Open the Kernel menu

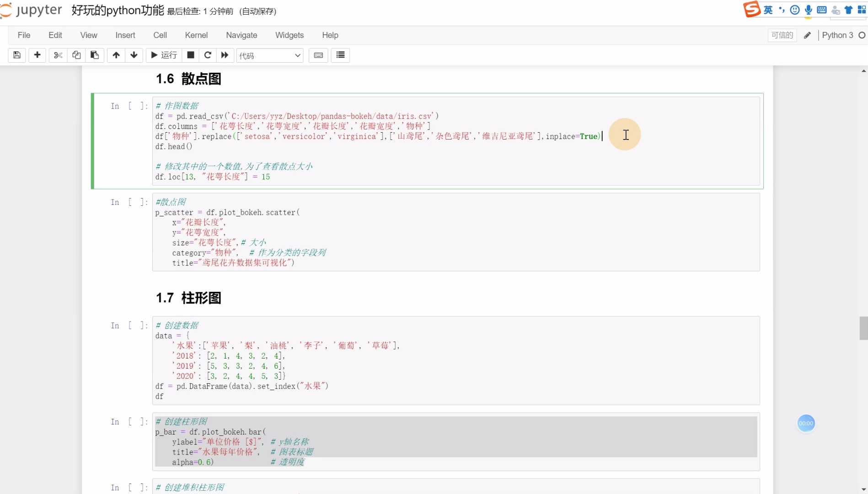[196, 35]
